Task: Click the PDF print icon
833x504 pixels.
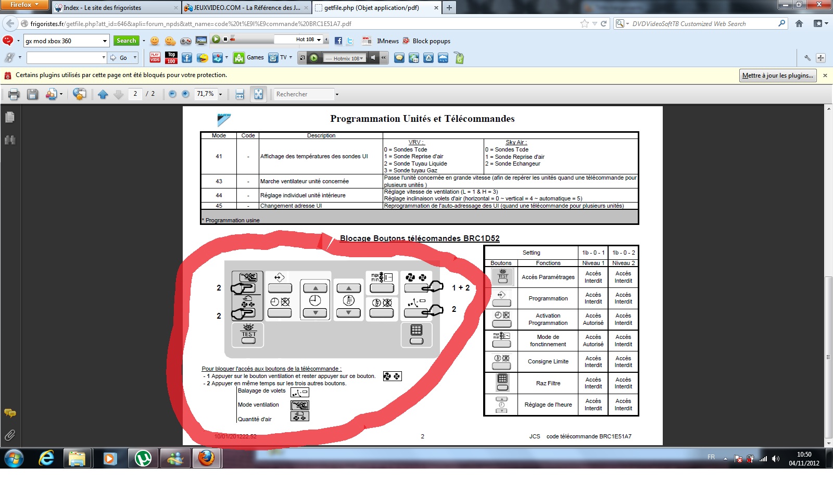Action: pos(14,94)
